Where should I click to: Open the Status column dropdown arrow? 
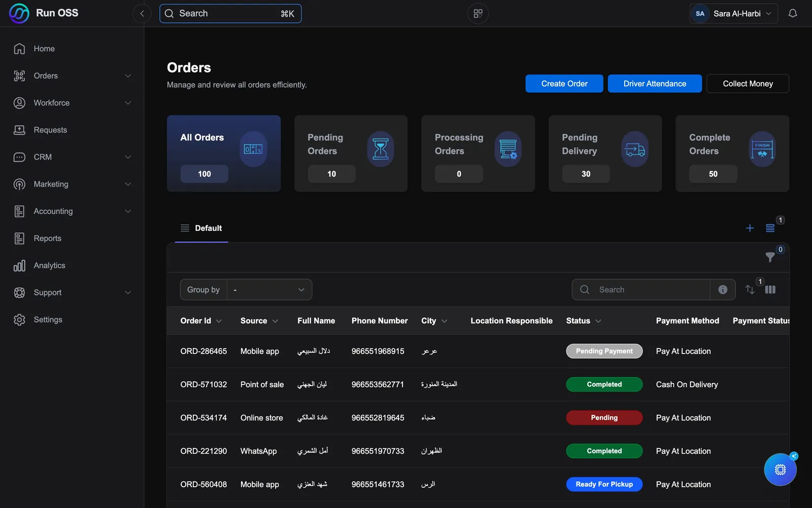click(x=598, y=321)
